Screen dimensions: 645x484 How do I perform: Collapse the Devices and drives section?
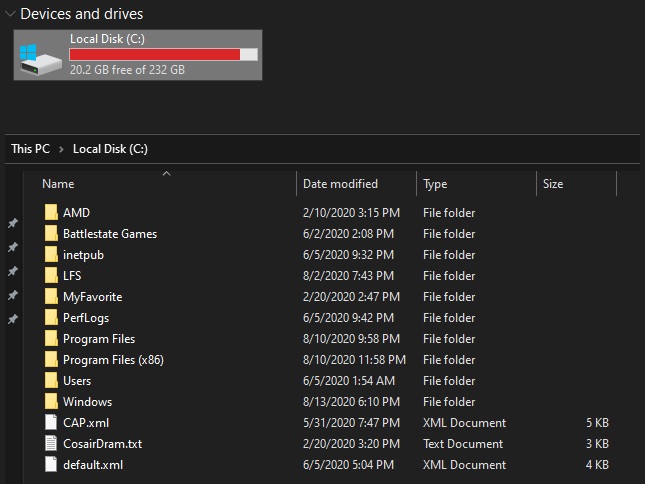point(9,14)
